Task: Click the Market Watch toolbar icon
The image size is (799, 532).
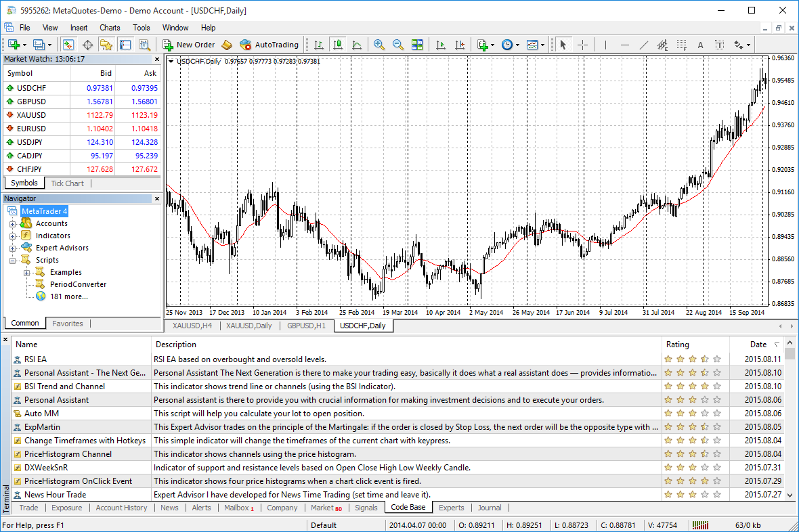Action: pos(68,45)
